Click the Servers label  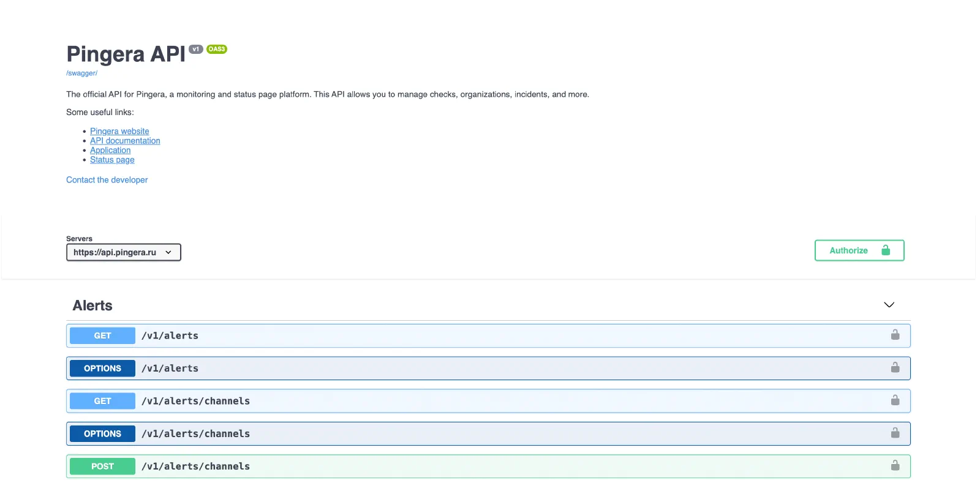click(79, 239)
